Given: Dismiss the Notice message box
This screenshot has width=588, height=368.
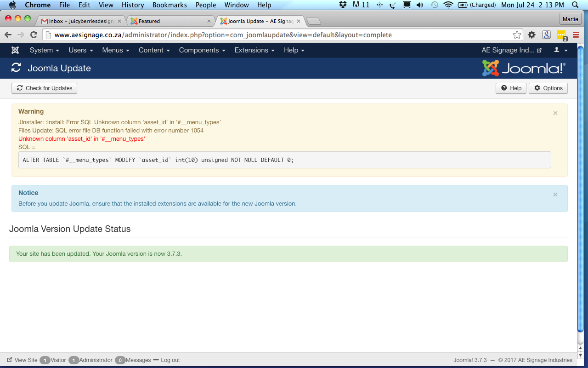Looking at the screenshot, I should [555, 195].
